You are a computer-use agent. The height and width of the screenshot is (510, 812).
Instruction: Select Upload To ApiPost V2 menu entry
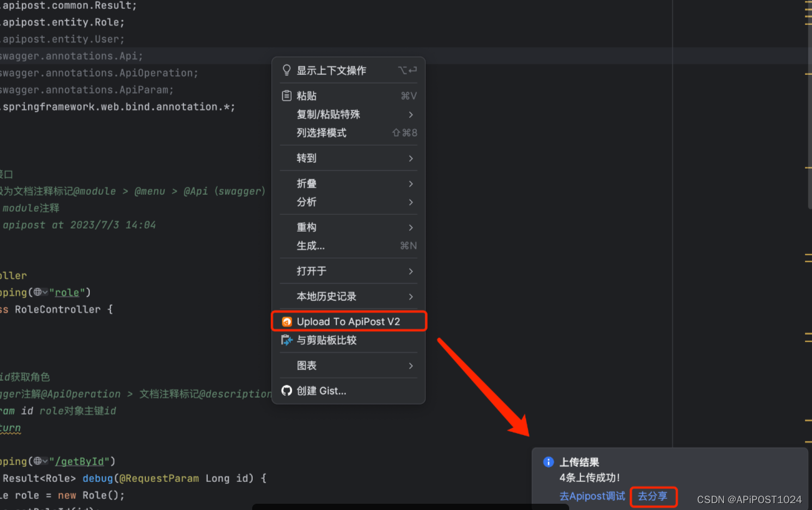[348, 321]
